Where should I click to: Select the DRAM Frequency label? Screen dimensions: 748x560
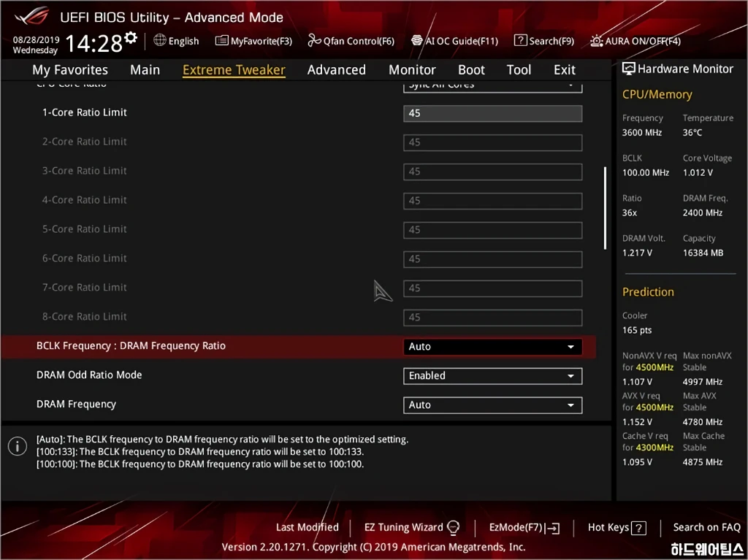[x=76, y=404]
